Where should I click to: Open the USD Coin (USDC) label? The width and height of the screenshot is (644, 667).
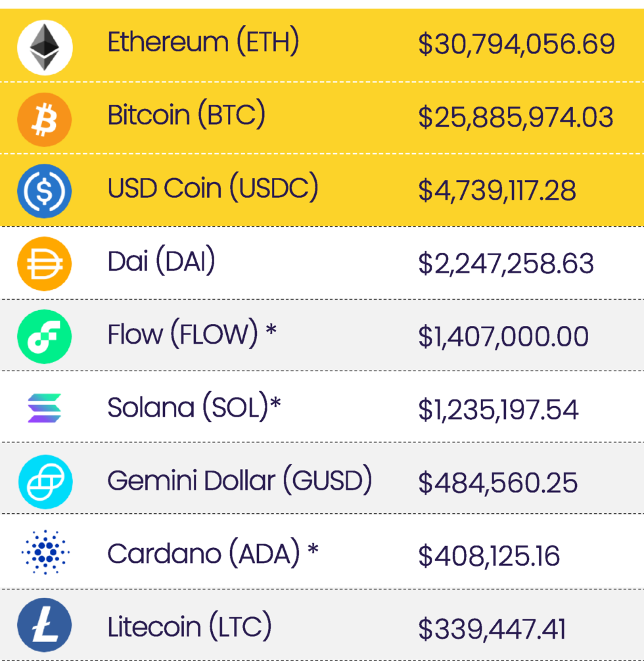(213, 189)
